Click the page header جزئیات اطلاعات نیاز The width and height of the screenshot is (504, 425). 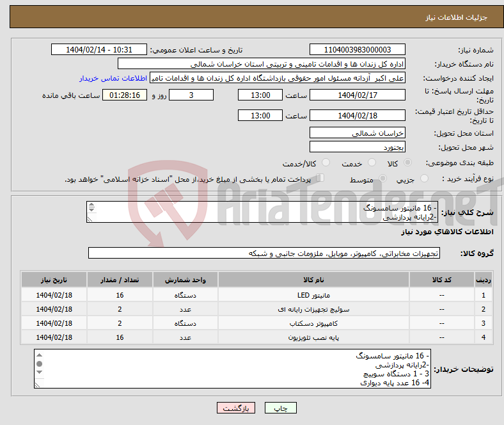tap(457, 17)
